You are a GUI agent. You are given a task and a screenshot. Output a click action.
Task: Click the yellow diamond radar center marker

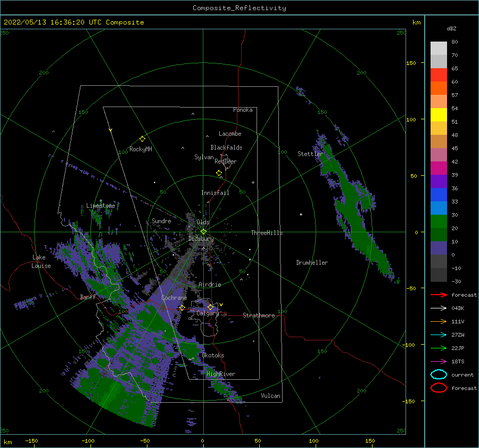click(x=203, y=232)
